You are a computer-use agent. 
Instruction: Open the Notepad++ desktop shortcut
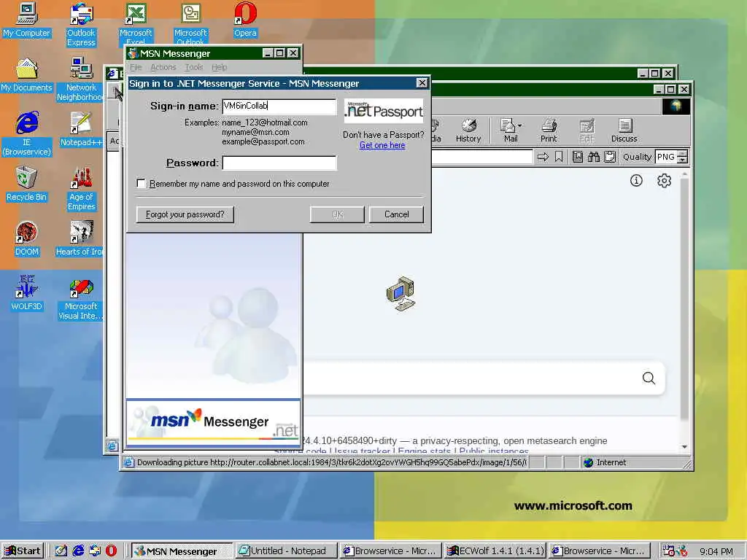(x=81, y=130)
